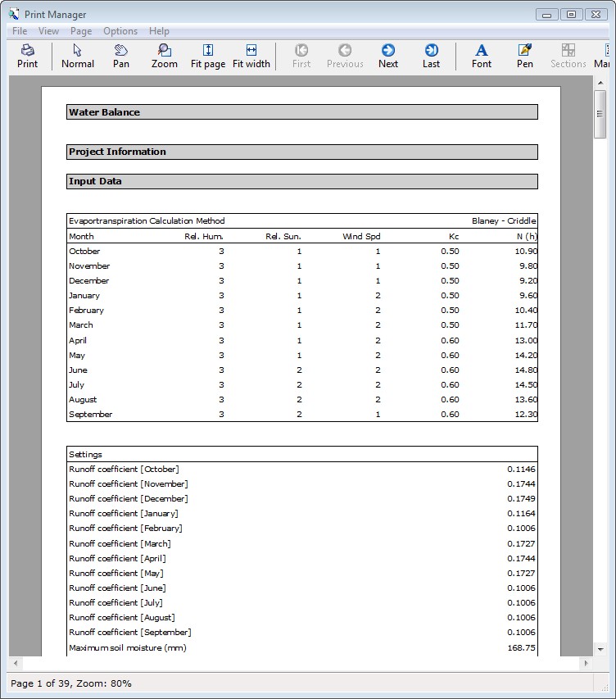Click the Print toolbar icon
Image resolution: width=616 pixels, height=699 pixels.
(27, 56)
